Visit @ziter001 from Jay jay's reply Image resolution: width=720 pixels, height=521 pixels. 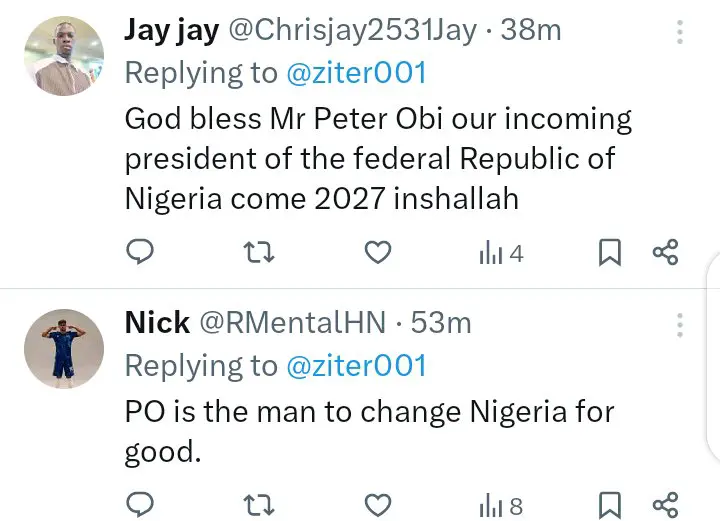[357, 72]
